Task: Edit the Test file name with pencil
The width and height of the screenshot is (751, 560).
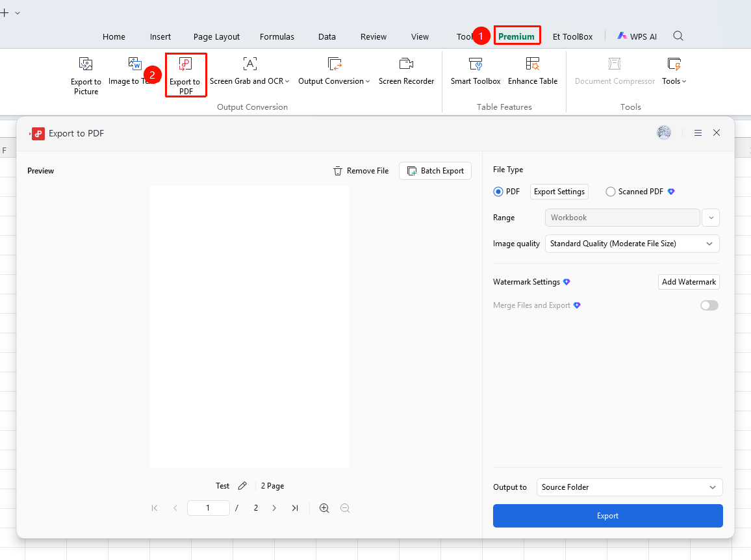Action: (242, 486)
